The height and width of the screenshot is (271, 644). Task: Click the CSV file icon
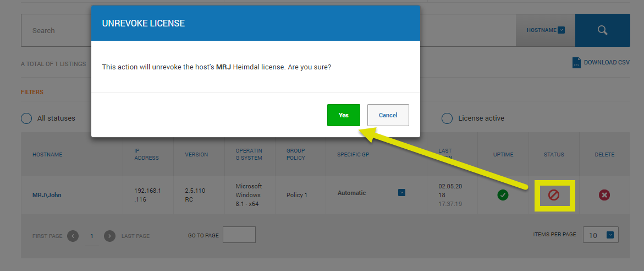coord(577,63)
